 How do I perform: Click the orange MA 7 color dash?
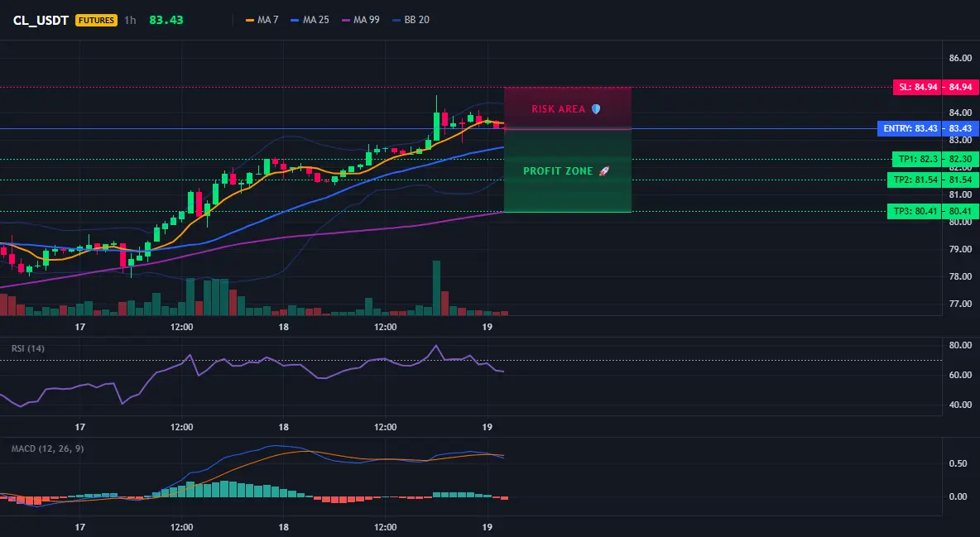250,20
